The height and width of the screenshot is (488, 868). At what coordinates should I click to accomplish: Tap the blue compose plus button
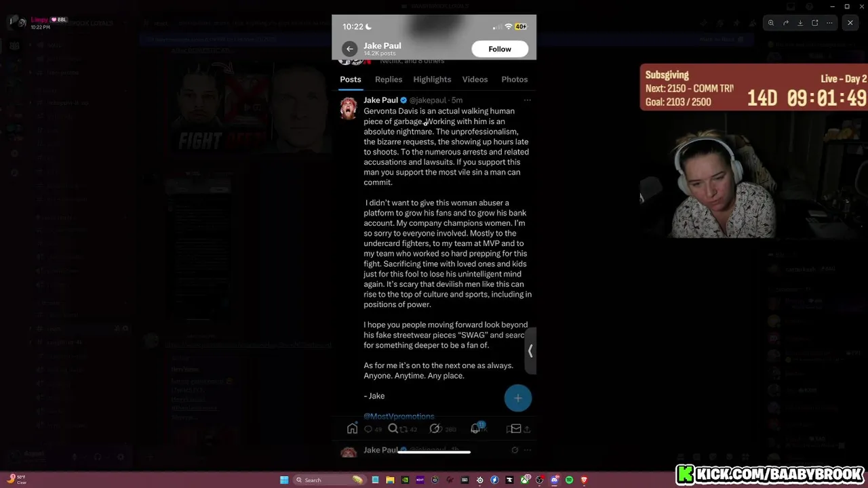pos(518,398)
